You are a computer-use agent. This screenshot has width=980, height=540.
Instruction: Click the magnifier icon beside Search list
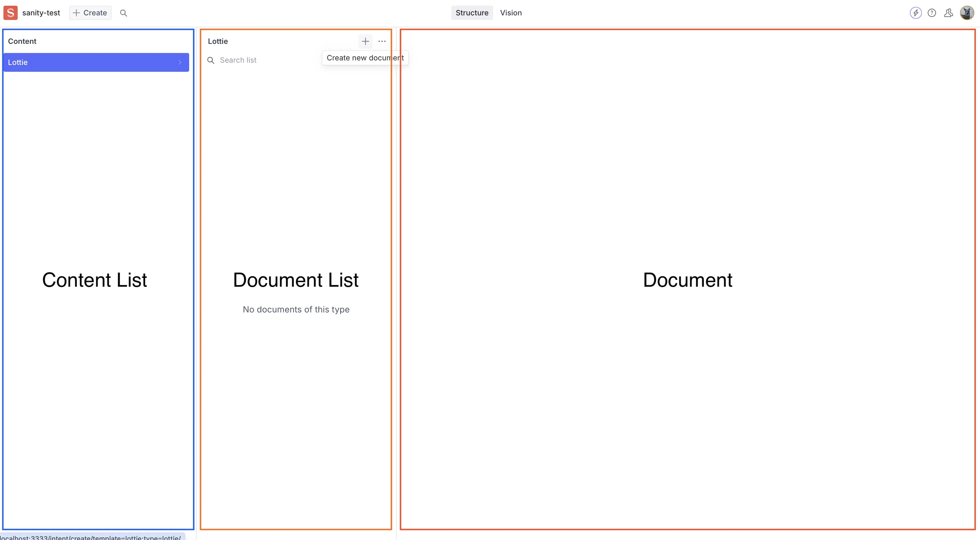tap(211, 60)
